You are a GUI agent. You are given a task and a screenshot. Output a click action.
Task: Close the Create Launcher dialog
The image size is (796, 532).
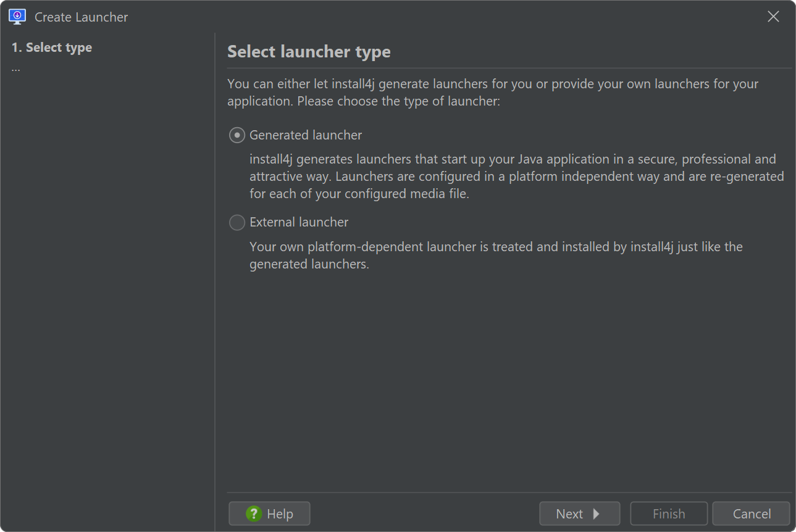pos(773,17)
